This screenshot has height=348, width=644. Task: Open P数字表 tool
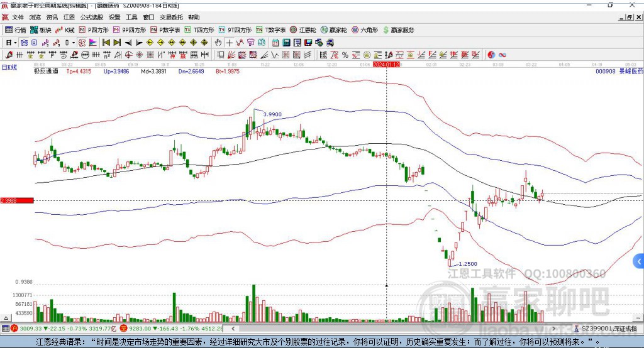pos(165,30)
